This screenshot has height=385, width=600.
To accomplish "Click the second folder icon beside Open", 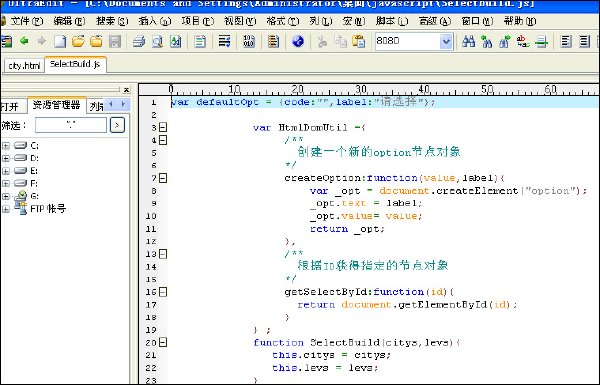I will (96, 41).
